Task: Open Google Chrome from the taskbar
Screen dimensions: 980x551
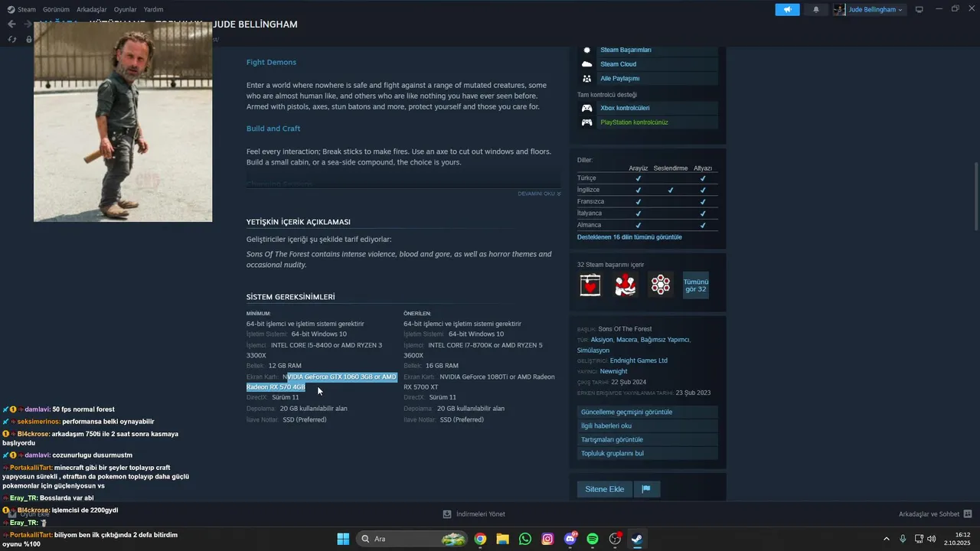Action: click(480, 539)
